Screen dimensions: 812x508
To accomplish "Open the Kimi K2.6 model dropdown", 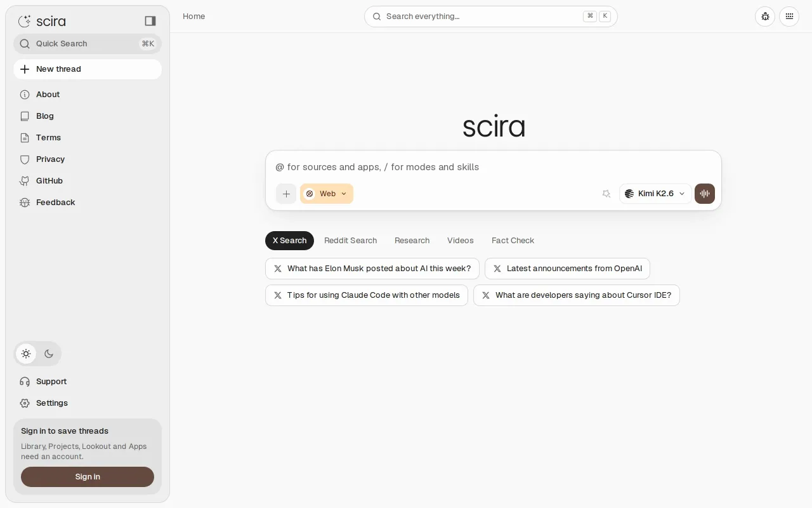I will click(655, 194).
